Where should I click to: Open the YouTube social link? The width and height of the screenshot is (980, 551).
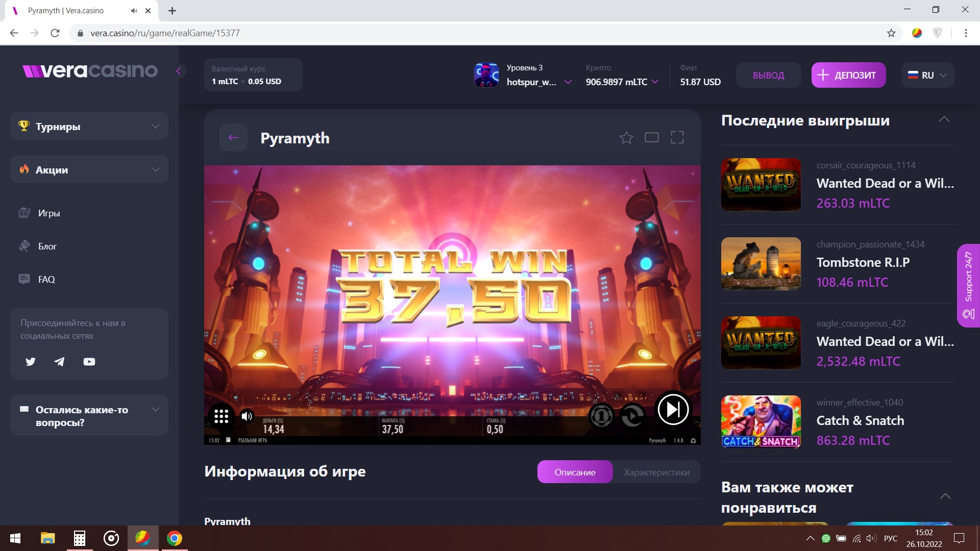coord(89,362)
